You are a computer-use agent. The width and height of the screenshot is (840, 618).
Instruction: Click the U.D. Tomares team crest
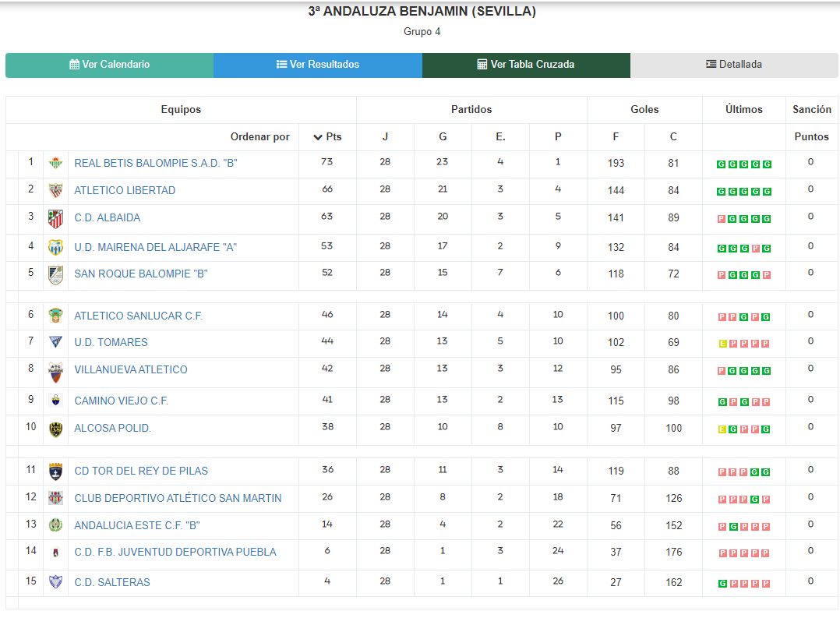[56, 342]
